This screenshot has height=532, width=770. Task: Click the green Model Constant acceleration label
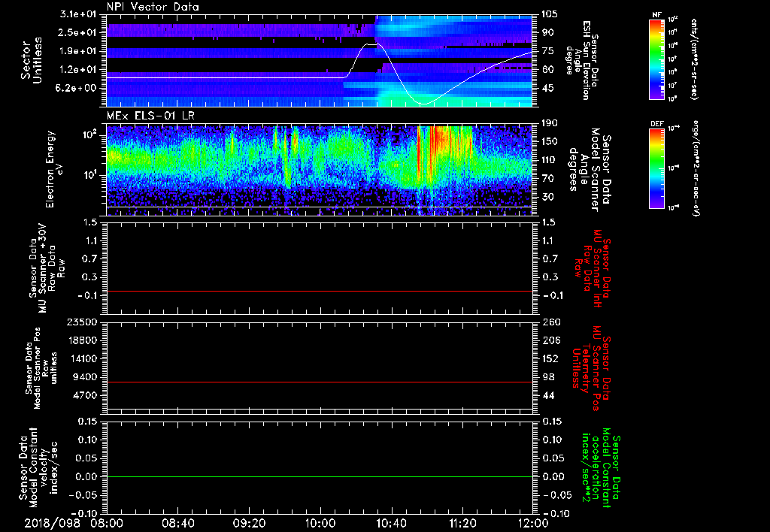[x=601, y=467]
